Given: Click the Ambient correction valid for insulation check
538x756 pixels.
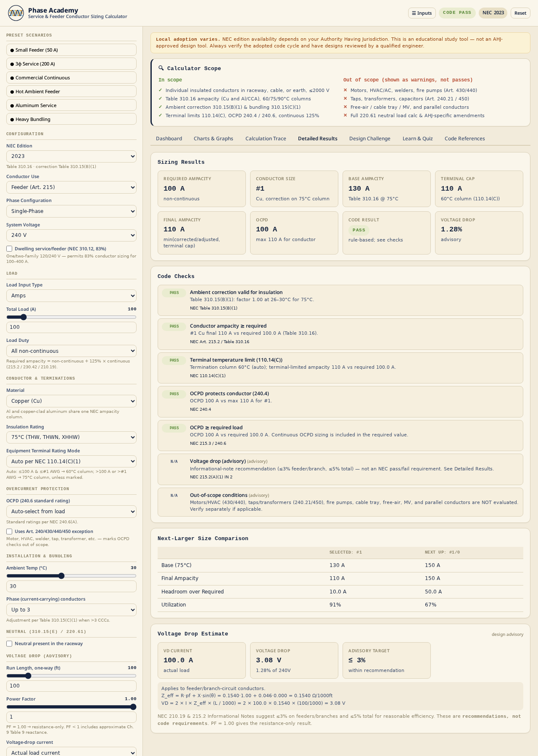Looking at the screenshot, I should click(x=340, y=300).
